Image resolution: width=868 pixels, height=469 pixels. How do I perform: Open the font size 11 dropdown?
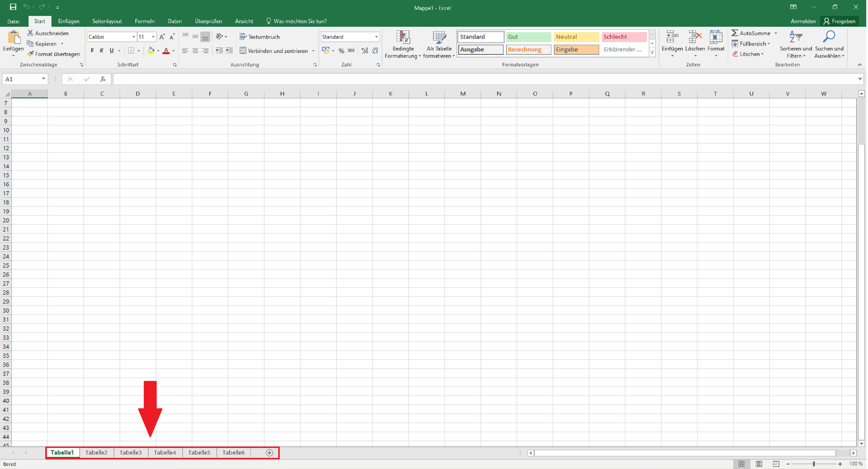153,37
